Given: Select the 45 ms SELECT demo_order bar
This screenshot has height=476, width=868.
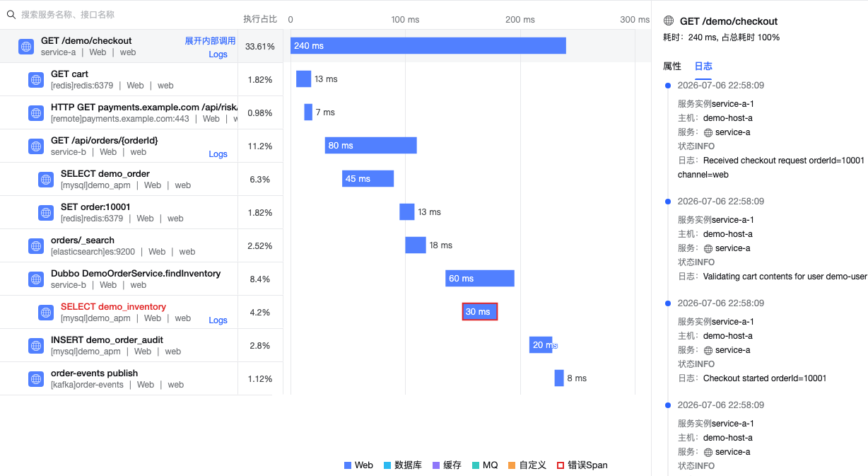Looking at the screenshot, I should coord(368,179).
